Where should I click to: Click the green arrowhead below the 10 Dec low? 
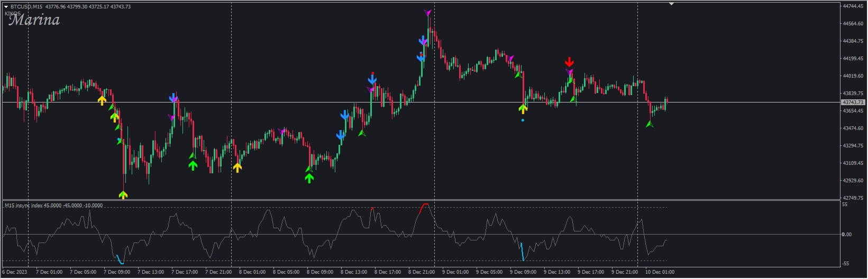click(650, 124)
